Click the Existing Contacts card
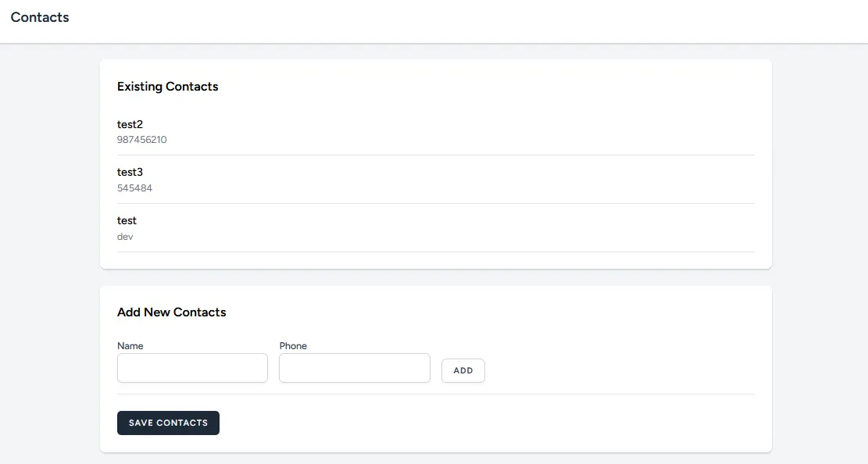Screen dimensions: 868x464 coord(435,162)
